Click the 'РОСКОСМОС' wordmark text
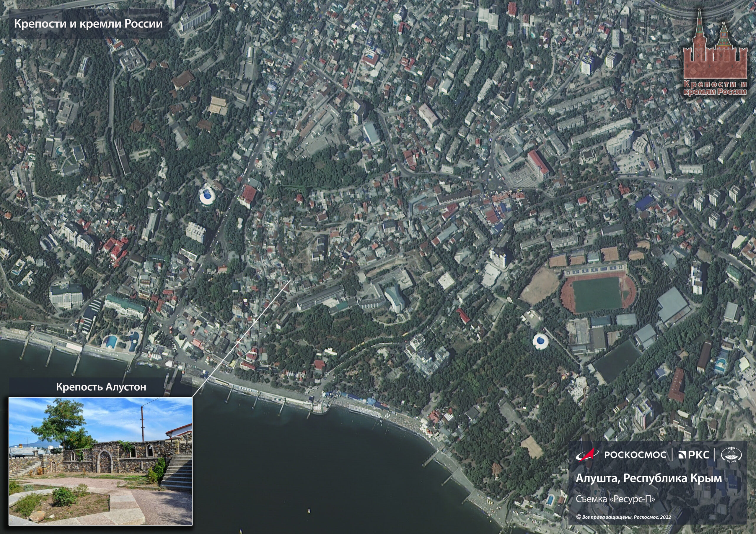Viewport: 756px width, 534px height. point(635,455)
